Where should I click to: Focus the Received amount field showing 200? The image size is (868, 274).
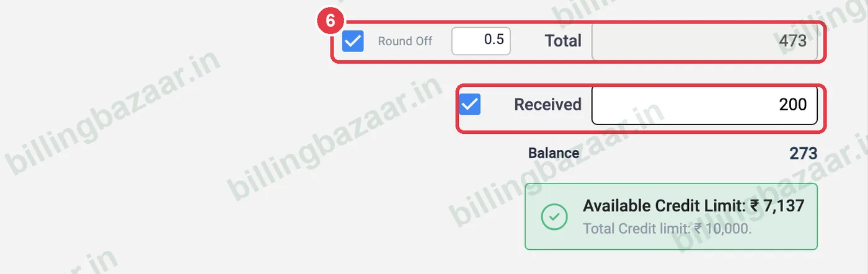click(x=704, y=105)
